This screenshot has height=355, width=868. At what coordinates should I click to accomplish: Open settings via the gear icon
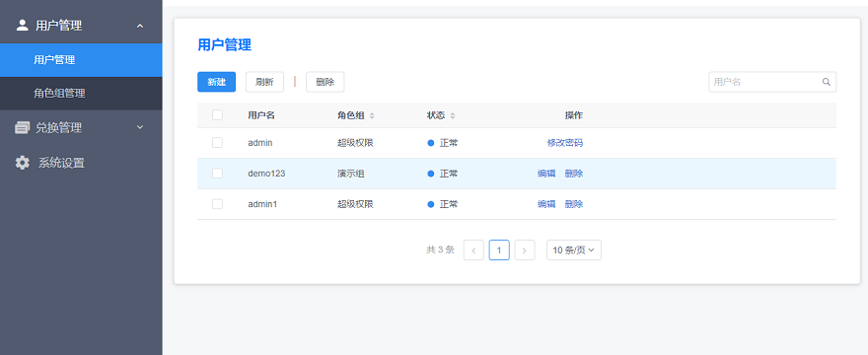click(x=22, y=163)
